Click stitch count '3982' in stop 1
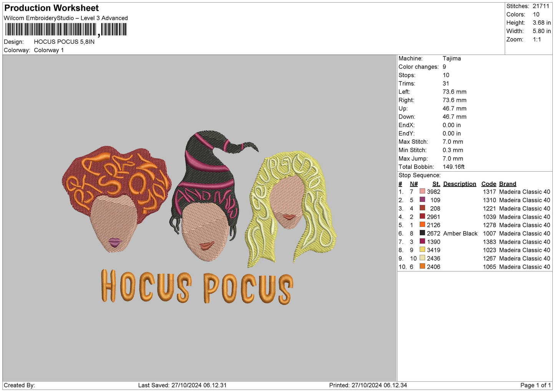 (x=434, y=192)
